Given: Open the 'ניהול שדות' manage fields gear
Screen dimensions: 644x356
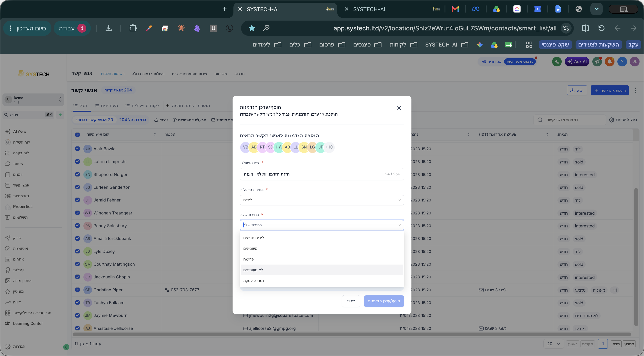Looking at the screenshot, I should pos(623,120).
